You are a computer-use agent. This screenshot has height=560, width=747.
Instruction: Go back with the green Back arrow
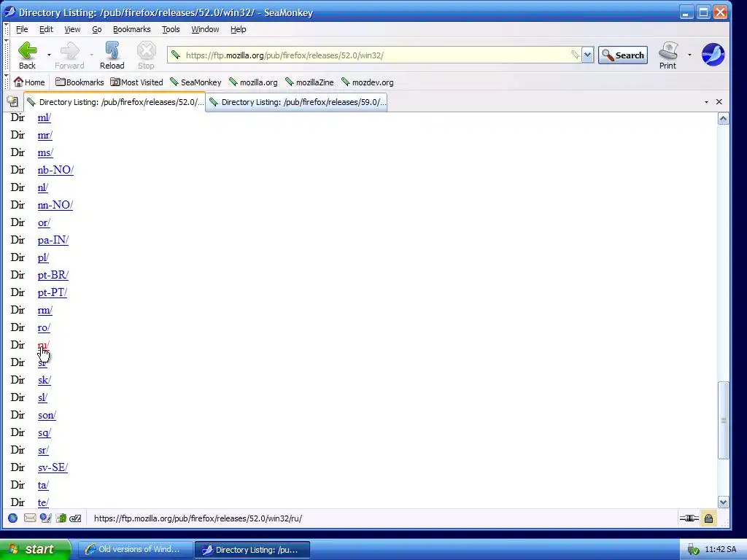(27, 55)
